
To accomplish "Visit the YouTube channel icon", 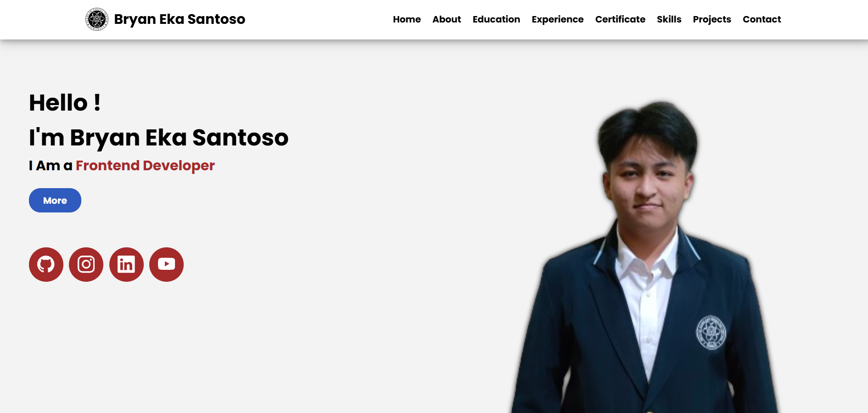I will [x=166, y=264].
